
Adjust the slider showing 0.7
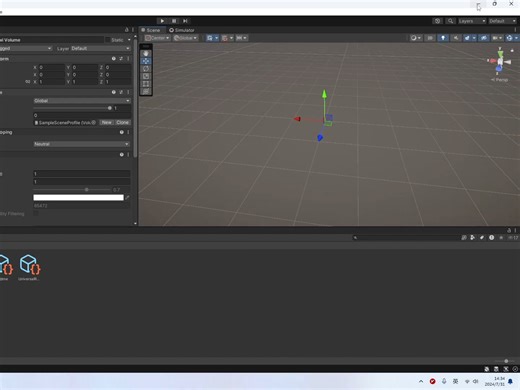72,190
